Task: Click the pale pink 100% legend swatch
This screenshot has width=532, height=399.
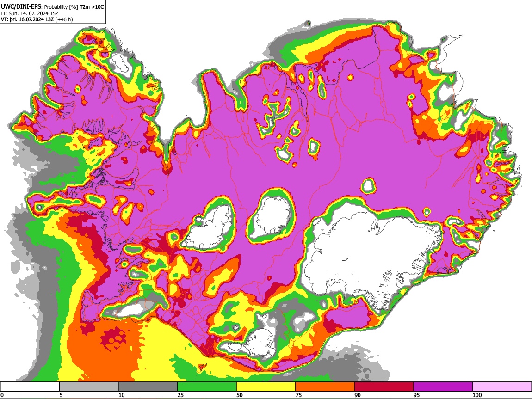Action: pos(502,387)
